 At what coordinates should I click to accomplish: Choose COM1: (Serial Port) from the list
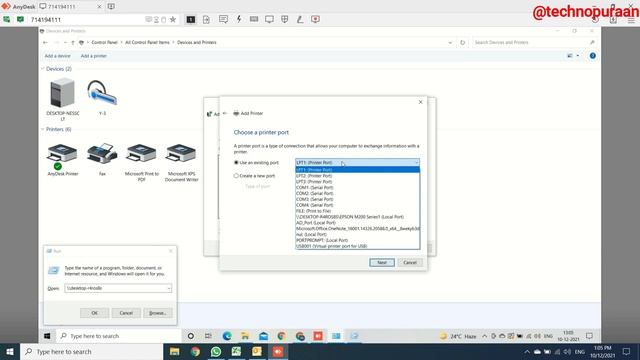[357, 188]
